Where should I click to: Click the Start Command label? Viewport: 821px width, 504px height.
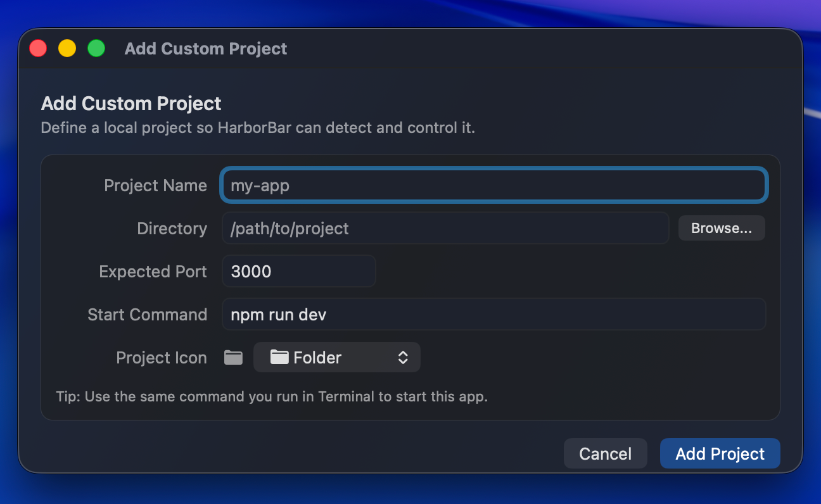pos(148,314)
